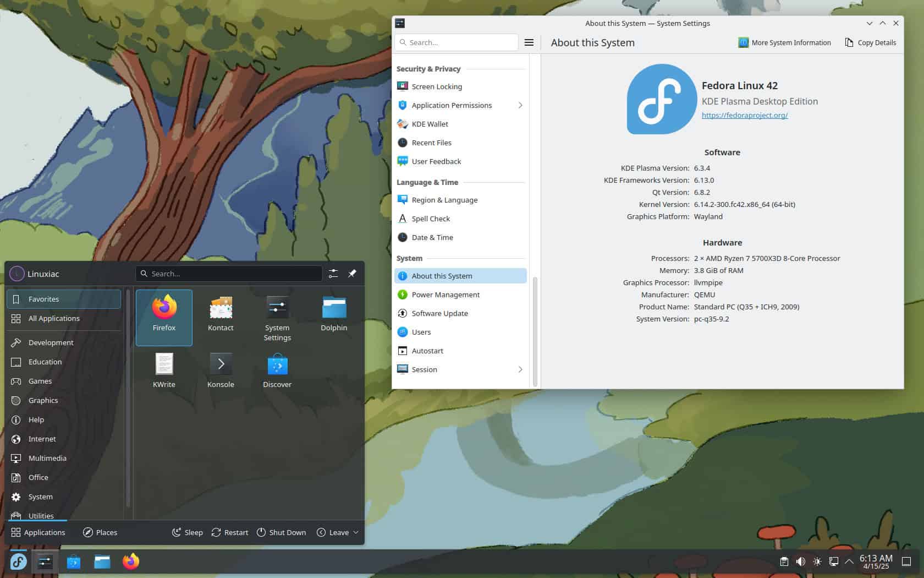Click the Fedora menu launcher in the taskbar
The height and width of the screenshot is (578, 924).
coord(18,562)
